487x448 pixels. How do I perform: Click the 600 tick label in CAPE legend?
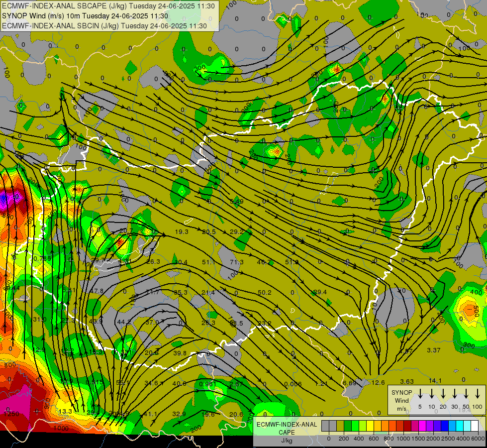tap(374, 439)
